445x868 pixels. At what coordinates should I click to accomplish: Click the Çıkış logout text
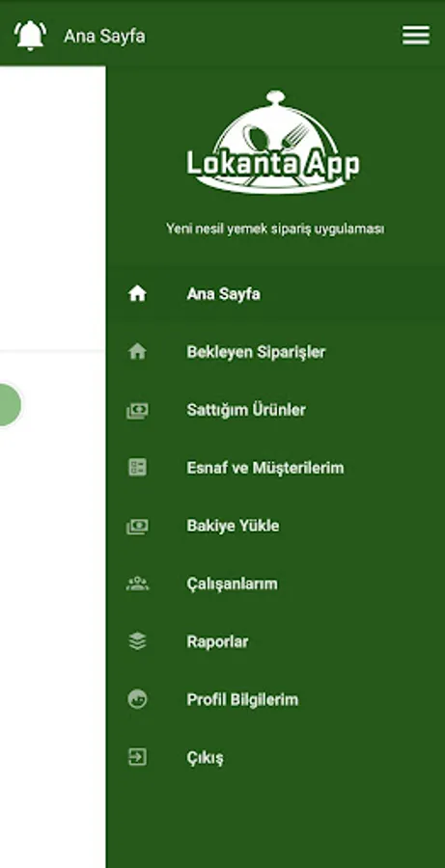[x=205, y=758]
